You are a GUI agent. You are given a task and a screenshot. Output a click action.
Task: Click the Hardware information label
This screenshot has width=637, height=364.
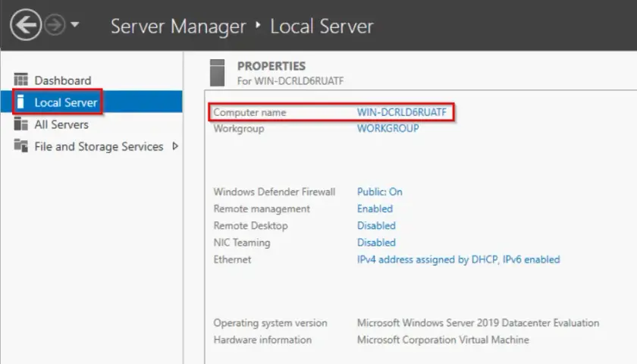[263, 340]
